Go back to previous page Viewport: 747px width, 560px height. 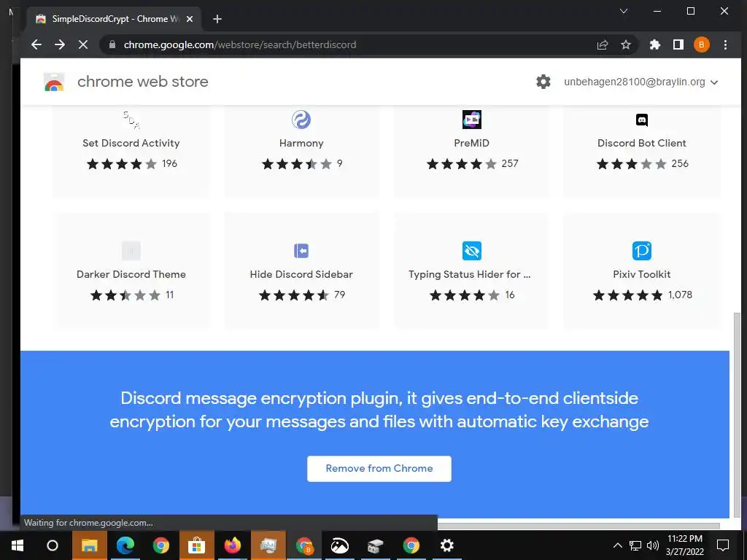click(x=36, y=44)
